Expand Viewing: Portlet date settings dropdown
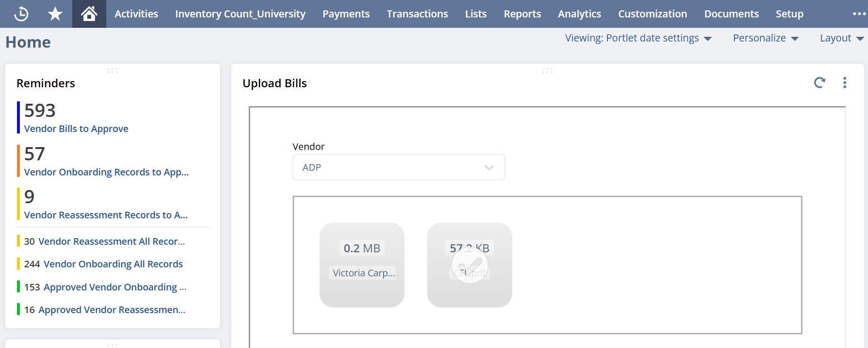 [638, 38]
